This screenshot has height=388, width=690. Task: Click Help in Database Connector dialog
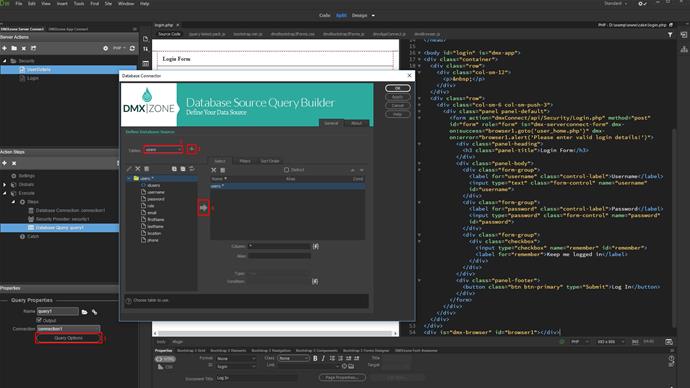tap(398, 114)
